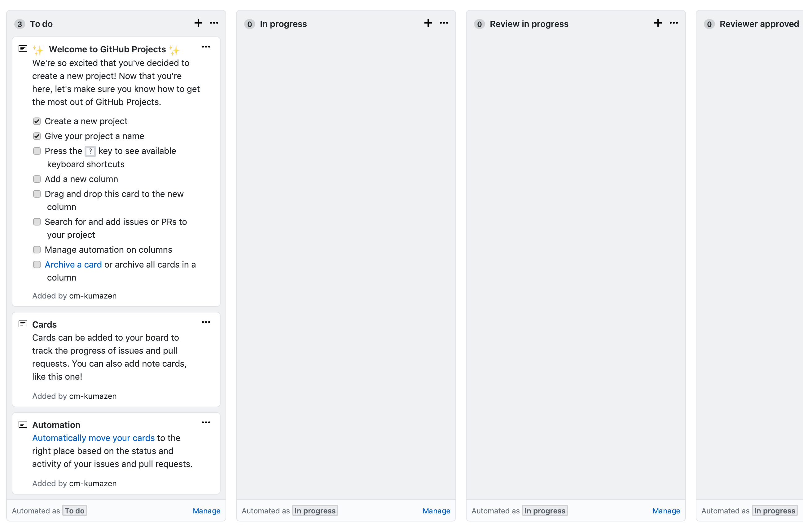Image resolution: width=803 pixels, height=532 pixels.
Task: Open the In progress column options menu
Action: [x=444, y=23]
